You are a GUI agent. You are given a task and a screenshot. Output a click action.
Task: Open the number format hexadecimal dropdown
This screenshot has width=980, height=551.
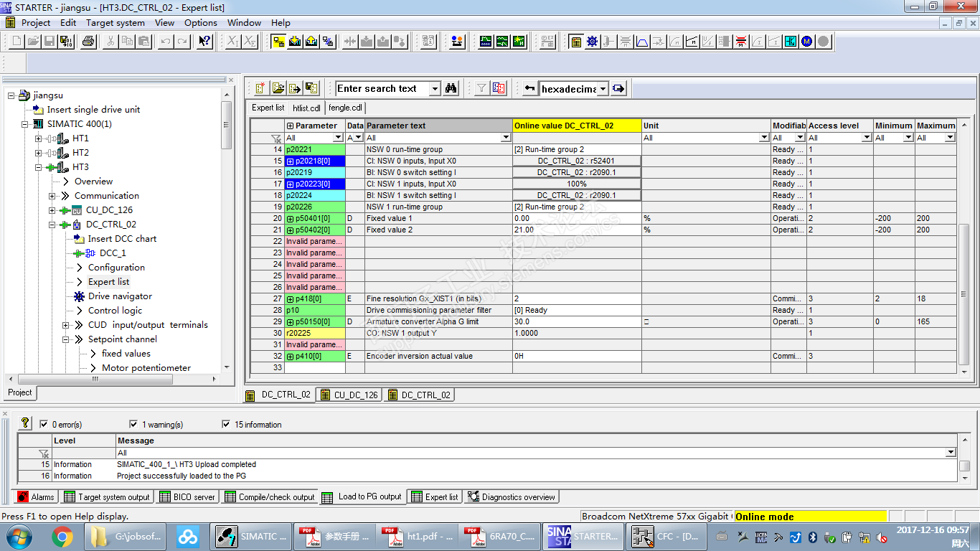point(603,89)
